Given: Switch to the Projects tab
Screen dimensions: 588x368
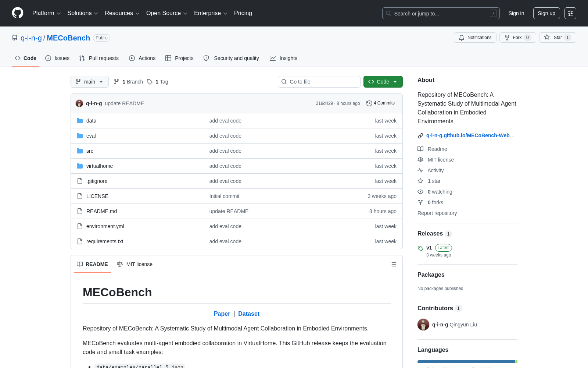Looking at the screenshot, I should click(x=179, y=58).
